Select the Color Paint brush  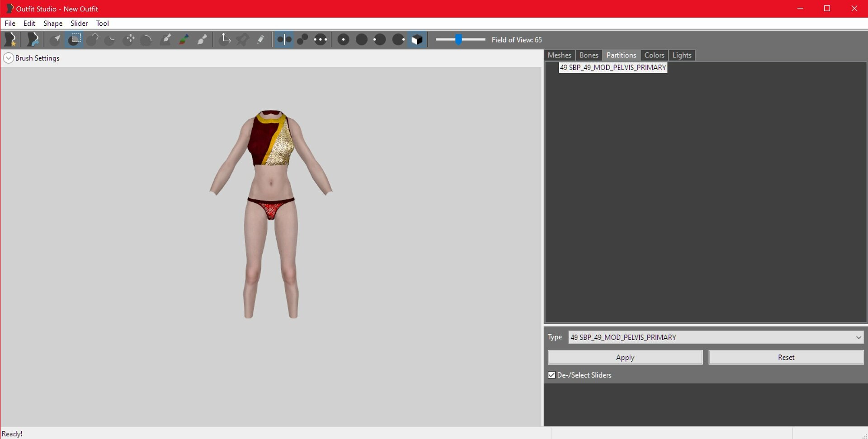pos(184,40)
